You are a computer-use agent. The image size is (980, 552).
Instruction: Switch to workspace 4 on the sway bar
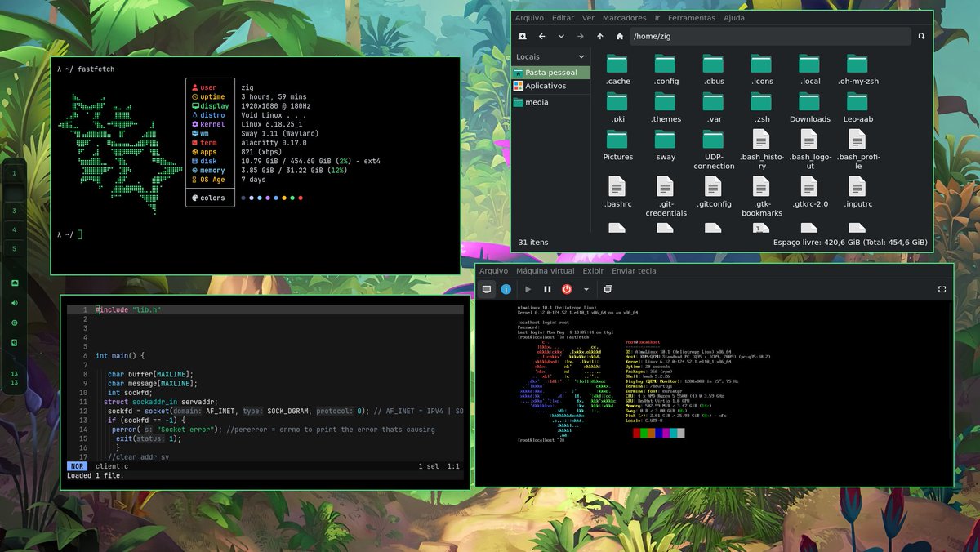tap(14, 229)
